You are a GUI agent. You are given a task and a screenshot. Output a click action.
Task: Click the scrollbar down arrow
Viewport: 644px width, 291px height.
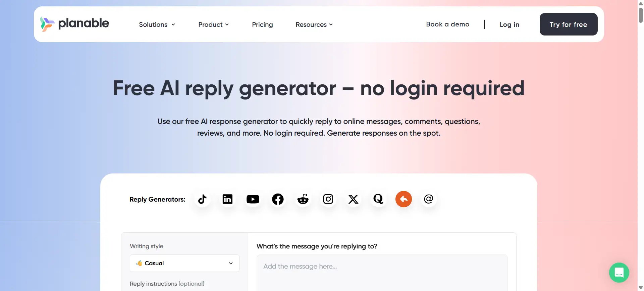point(641,288)
